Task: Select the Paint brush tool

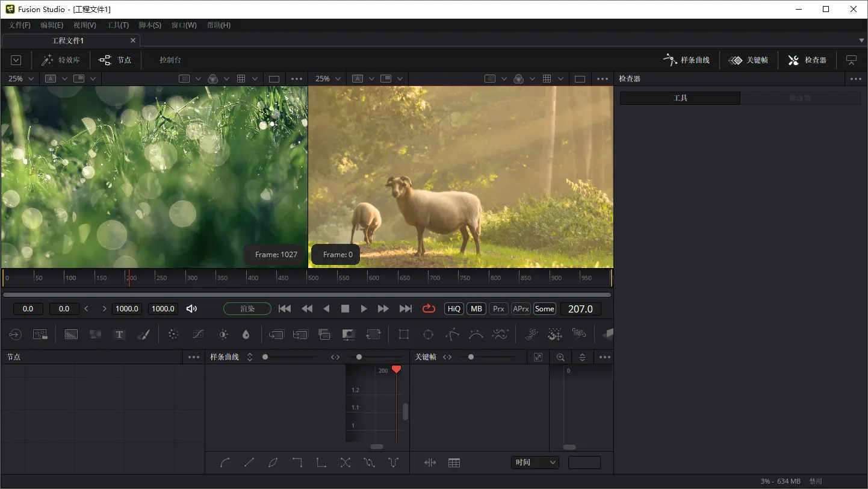Action: point(143,334)
